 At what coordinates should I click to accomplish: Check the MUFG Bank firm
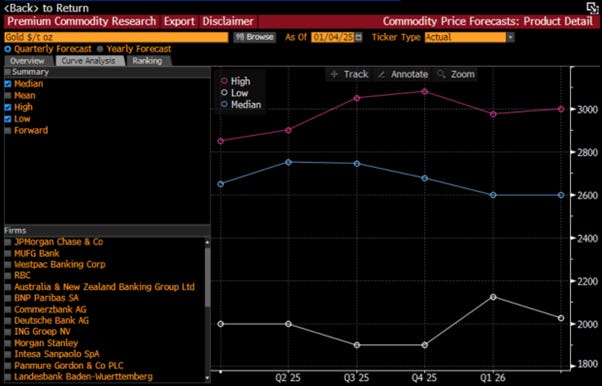[x=8, y=253]
